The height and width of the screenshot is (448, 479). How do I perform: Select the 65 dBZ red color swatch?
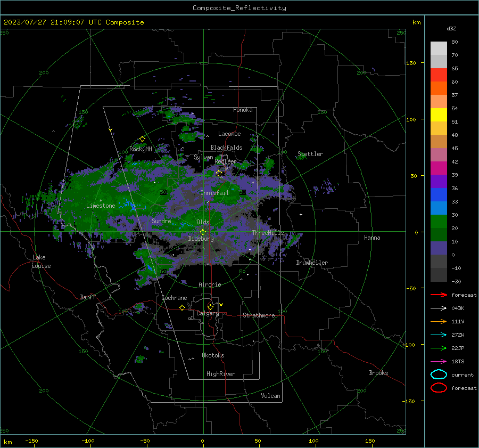point(439,75)
